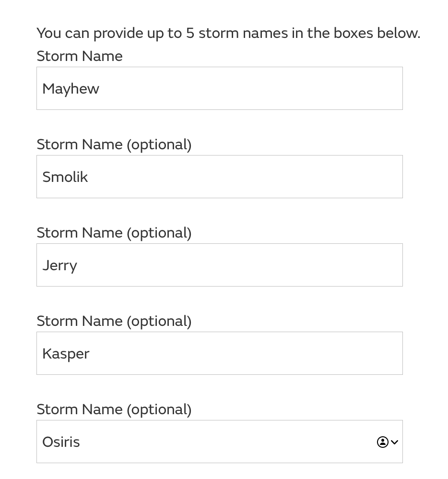This screenshot has width=448, height=479.
Task: Place cursor on the typed word Jerry
Action: (59, 266)
